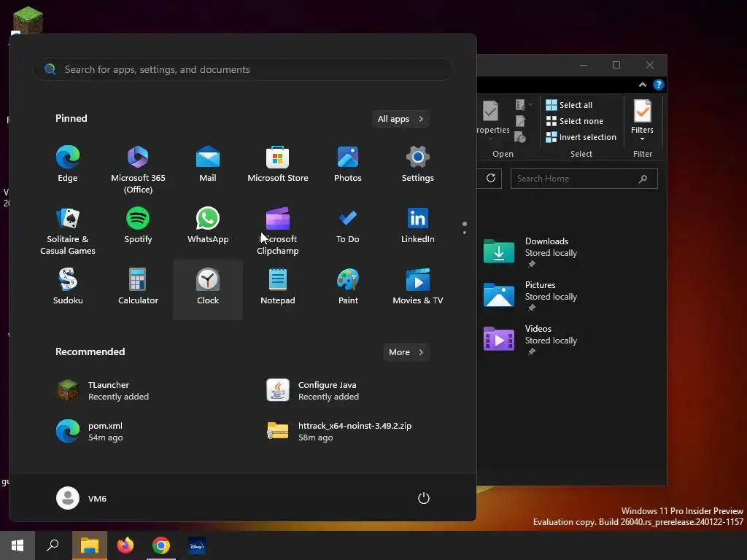Refresh the File Explorer view
The width and height of the screenshot is (747, 560).
click(491, 178)
